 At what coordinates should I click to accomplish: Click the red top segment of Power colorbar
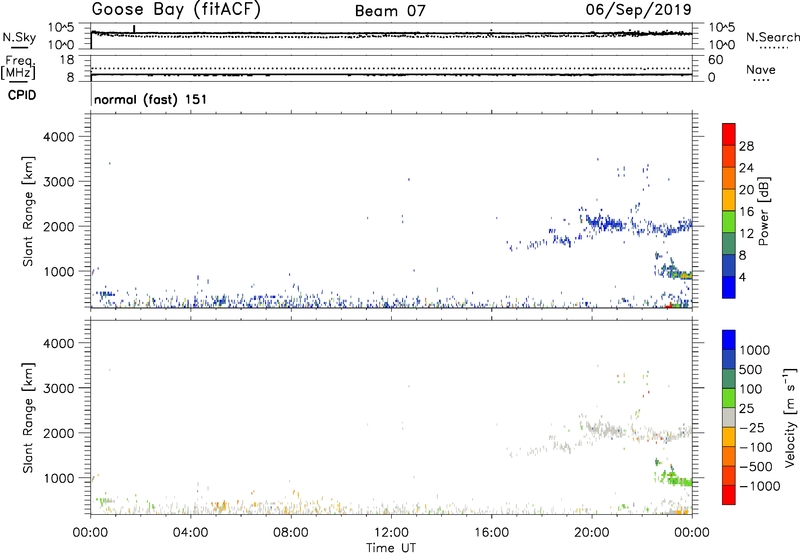(x=729, y=134)
